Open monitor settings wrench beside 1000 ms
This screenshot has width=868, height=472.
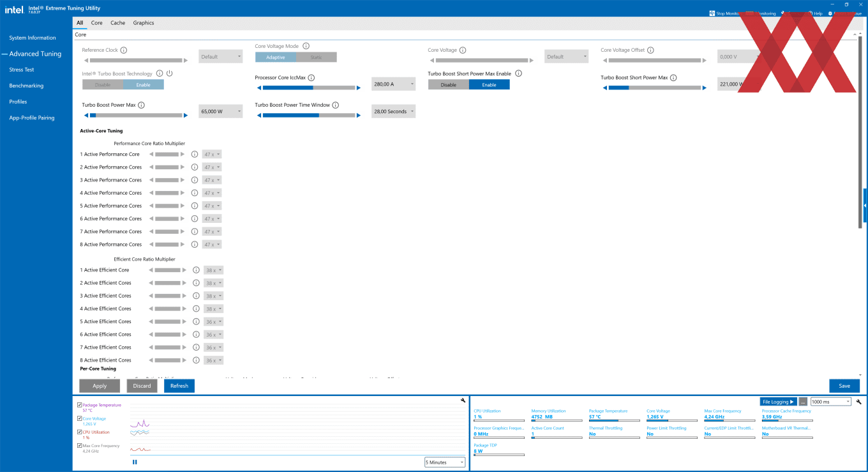(x=859, y=402)
